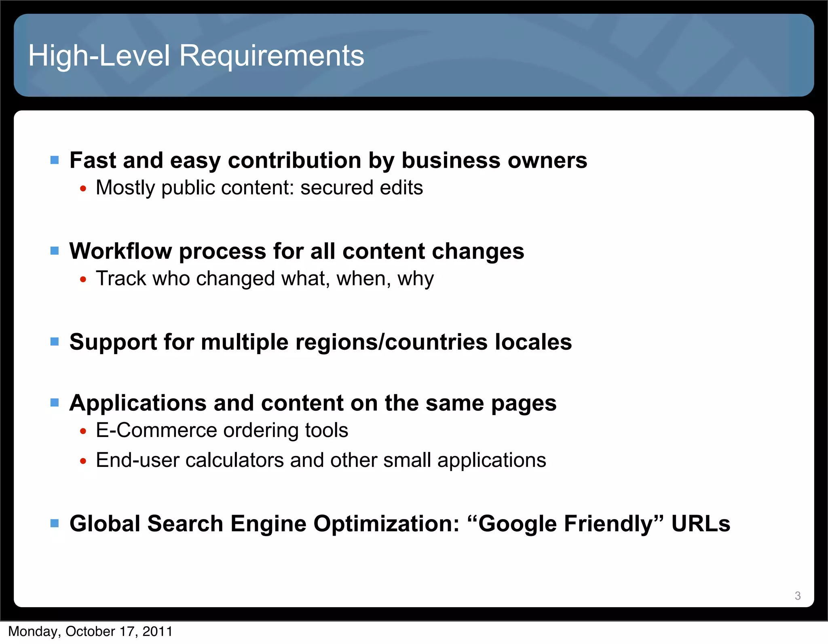Click the 'Monday, October 17, 2011' date

tap(91, 631)
